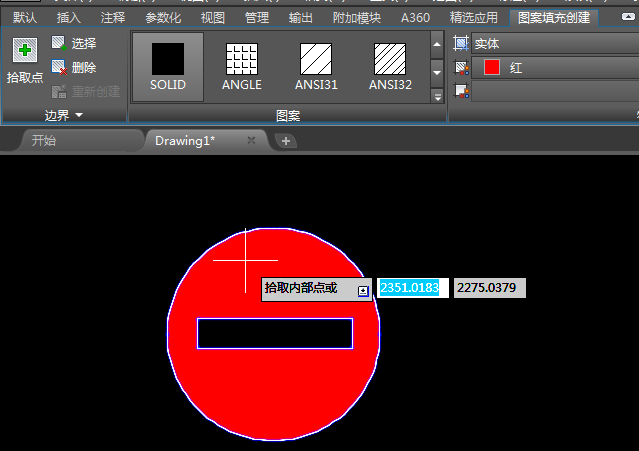Open the 视图 ribbon tab
This screenshot has width=639, height=451.
[212, 18]
